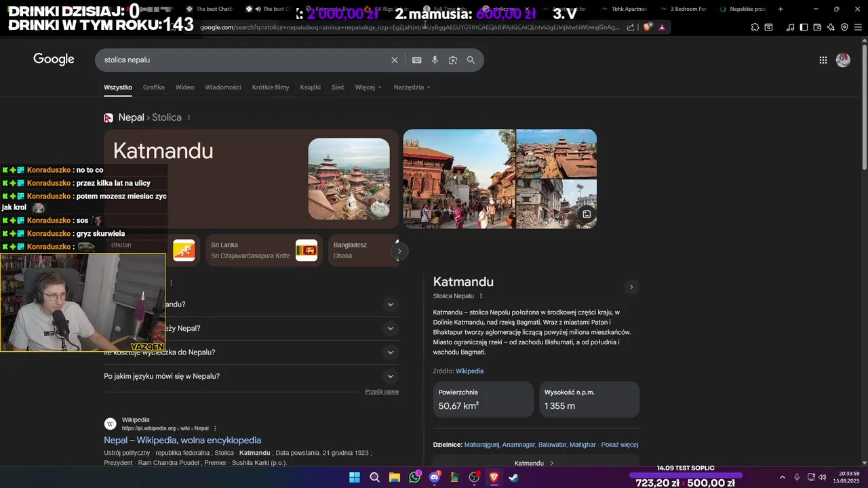Open Steam from the taskbar
Screen dimensions: 868x488
(x=514, y=477)
